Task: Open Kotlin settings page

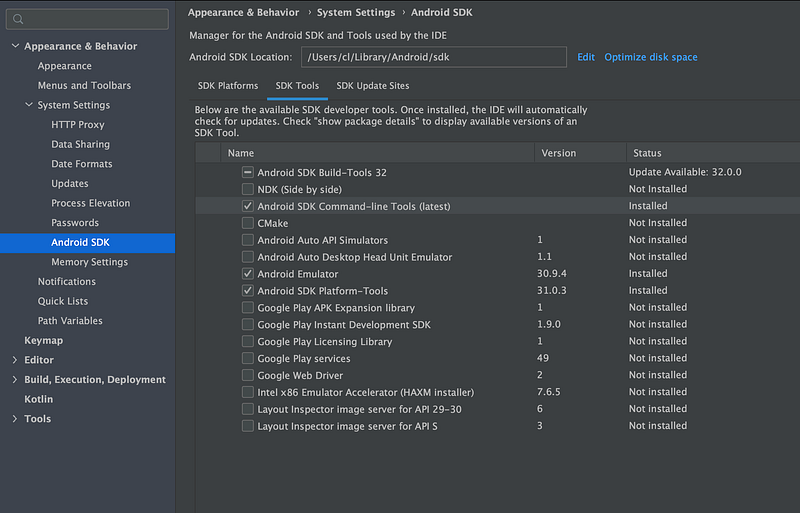Action: click(39, 399)
